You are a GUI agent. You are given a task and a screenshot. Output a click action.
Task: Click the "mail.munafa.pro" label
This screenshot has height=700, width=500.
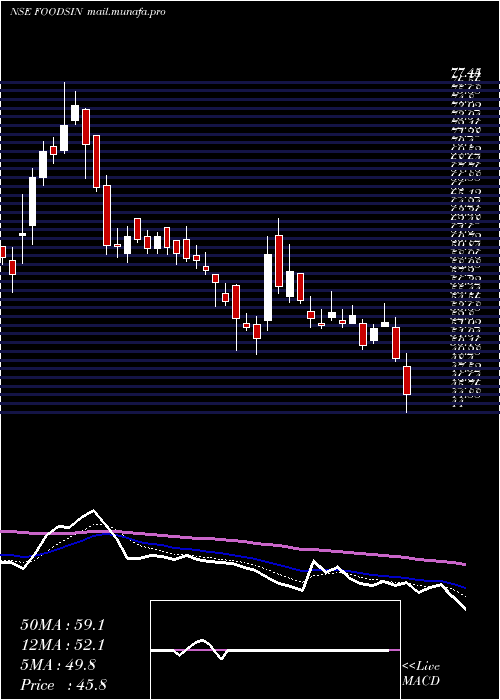tap(125, 12)
